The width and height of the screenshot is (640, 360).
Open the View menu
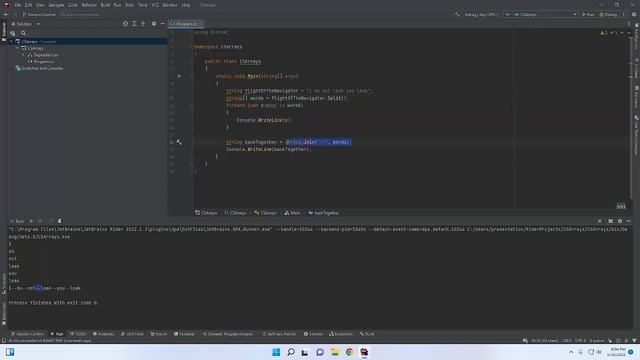(x=40, y=5)
